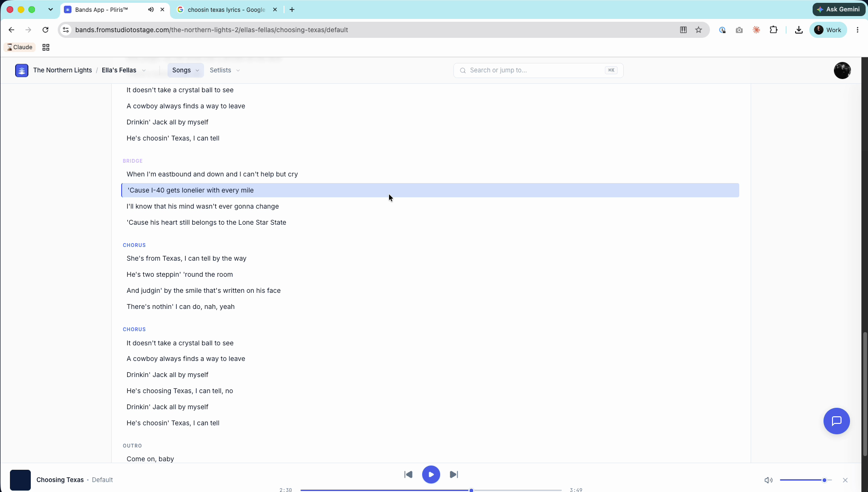
Task: Close the Bands App tab
Action: point(162,9)
